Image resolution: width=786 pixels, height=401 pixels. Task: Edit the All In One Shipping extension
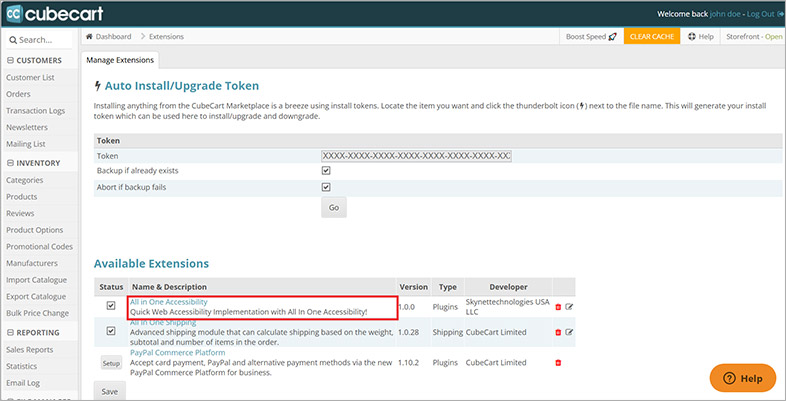point(569,334)
